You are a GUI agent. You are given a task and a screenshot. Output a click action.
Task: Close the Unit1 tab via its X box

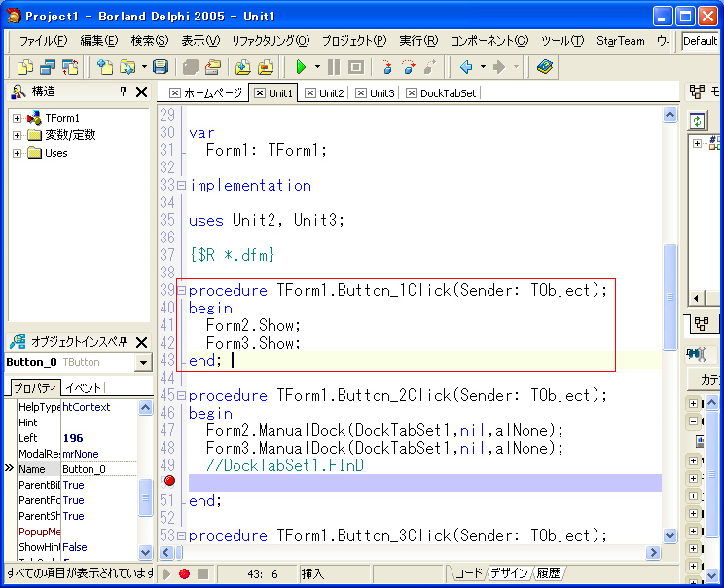pyautogui.click(x=260, y=93)
